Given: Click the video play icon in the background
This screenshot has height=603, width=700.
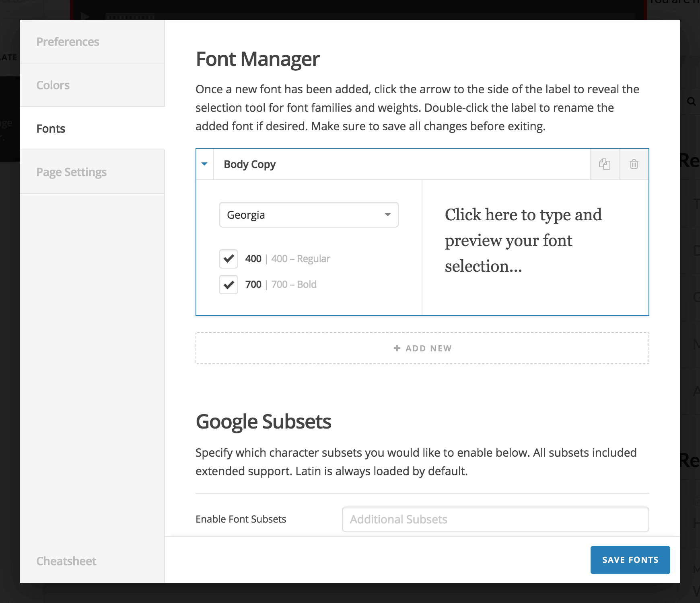Looking at the screenshot, I should tap(84, 16).
